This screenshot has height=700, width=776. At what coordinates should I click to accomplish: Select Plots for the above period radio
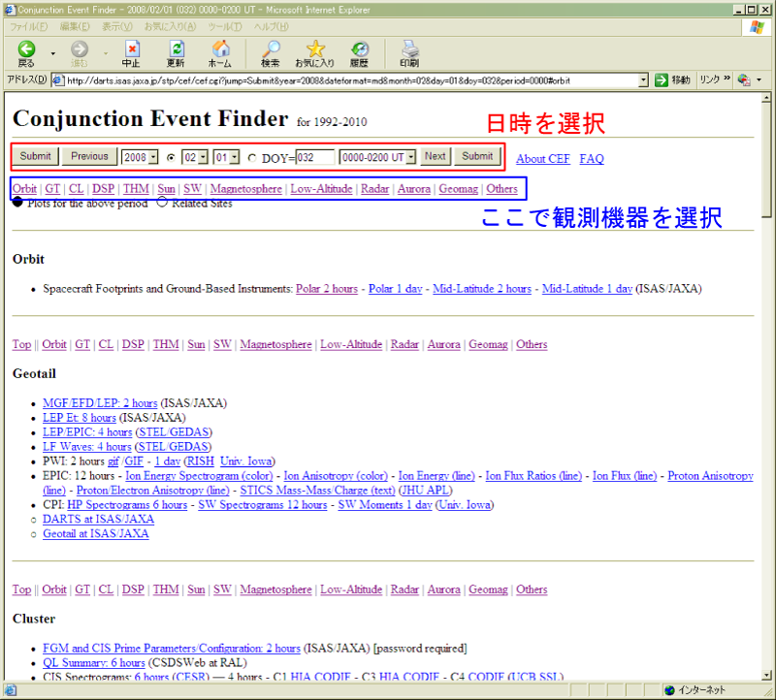pos(17,202)
